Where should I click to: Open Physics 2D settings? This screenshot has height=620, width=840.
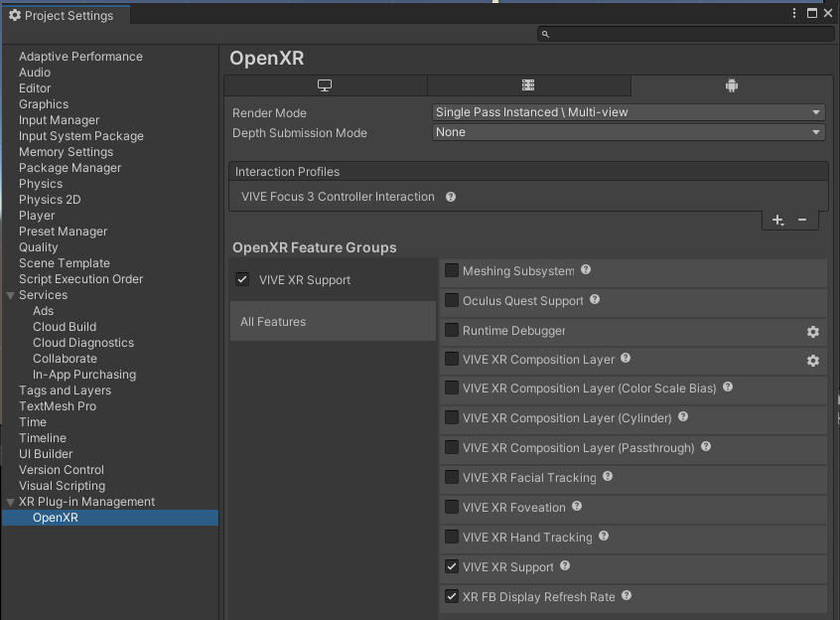click(x=50, y=200)
